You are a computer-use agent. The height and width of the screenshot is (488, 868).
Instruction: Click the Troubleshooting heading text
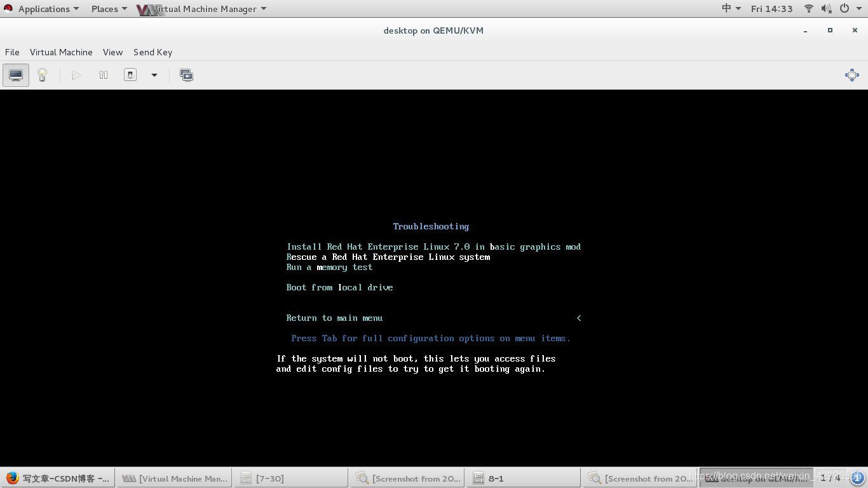point(431,226)
